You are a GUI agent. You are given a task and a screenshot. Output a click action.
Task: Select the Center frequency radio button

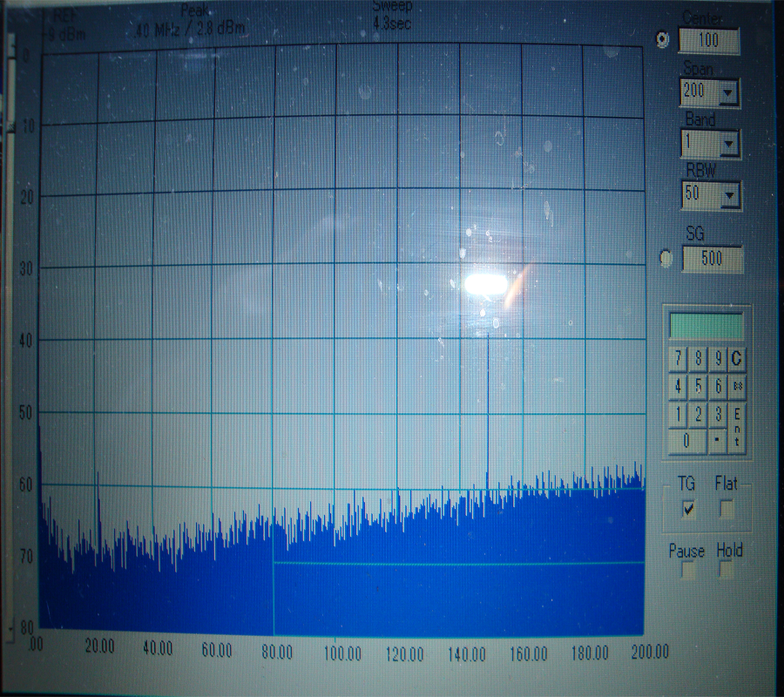[664, 39]
